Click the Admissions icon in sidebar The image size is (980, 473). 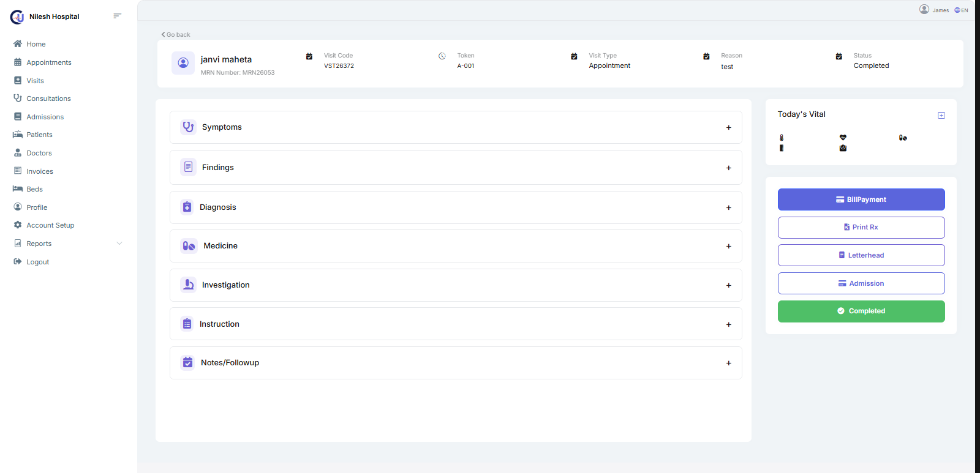pyautogui.click(x=18, y=116)
